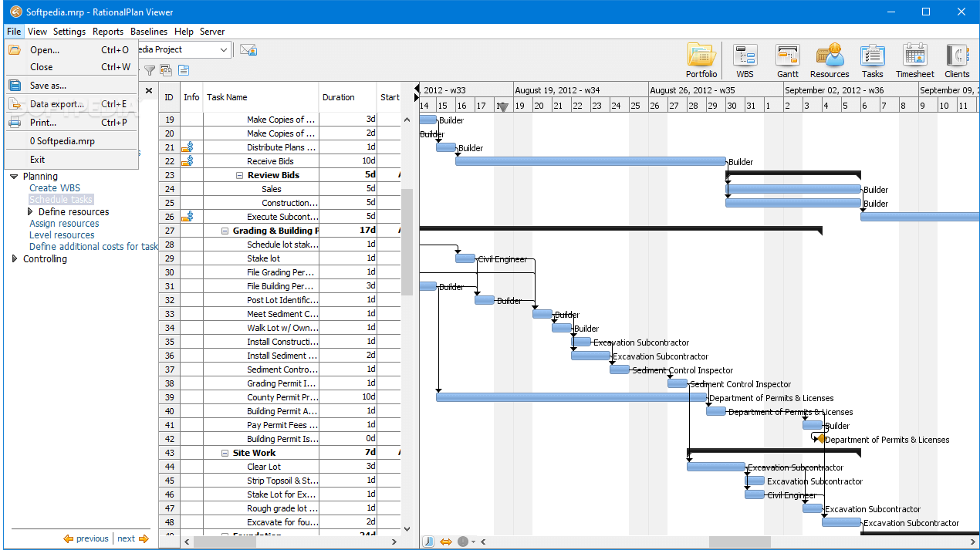Open recent file 0 Softpedia.mrp
This screenshot has height=550, width=980.
point(72,141)
